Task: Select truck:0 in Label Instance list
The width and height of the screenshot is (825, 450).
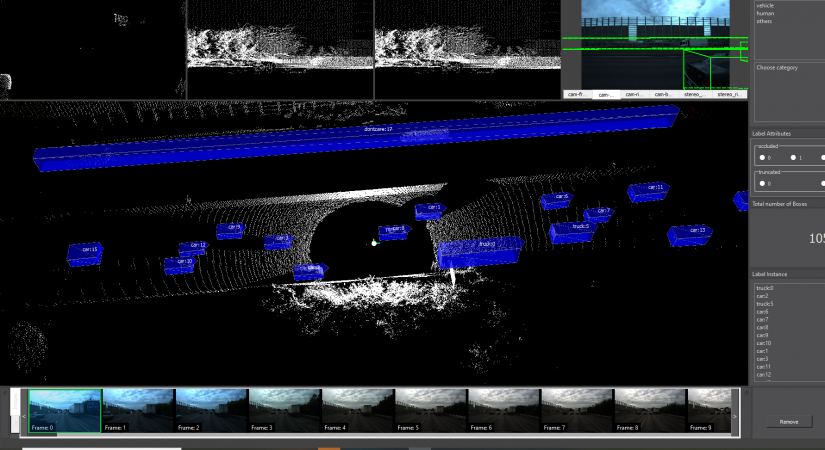Action: pos(764,288)
